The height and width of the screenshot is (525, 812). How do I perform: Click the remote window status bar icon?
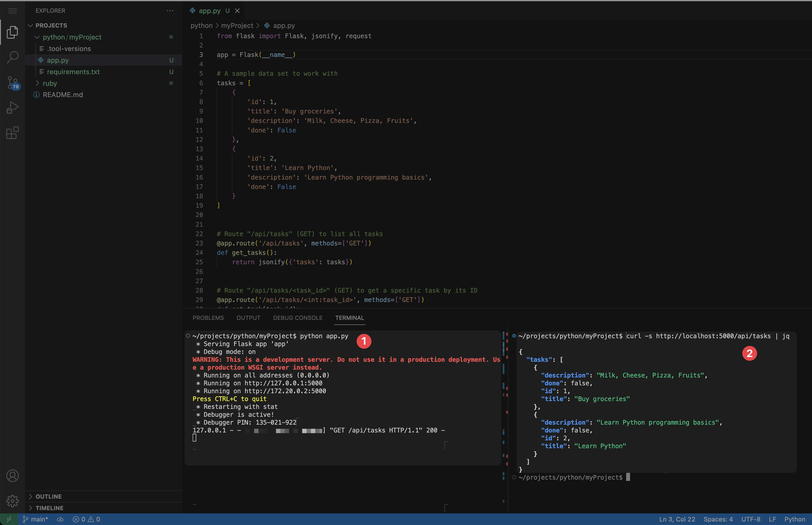pyautogui.click(x=9, y=519)
